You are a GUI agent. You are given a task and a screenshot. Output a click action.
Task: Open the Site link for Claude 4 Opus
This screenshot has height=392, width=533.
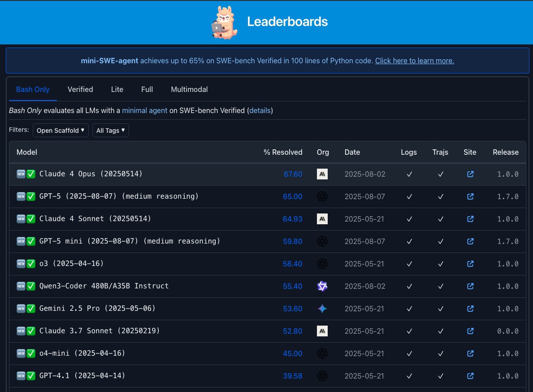coord(470,174)
